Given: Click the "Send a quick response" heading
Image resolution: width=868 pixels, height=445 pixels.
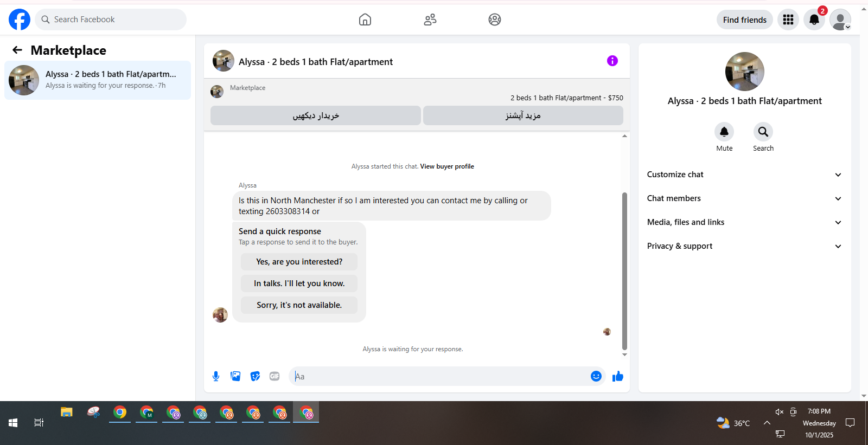Looking at the screenshot, I should coord(280,231).
